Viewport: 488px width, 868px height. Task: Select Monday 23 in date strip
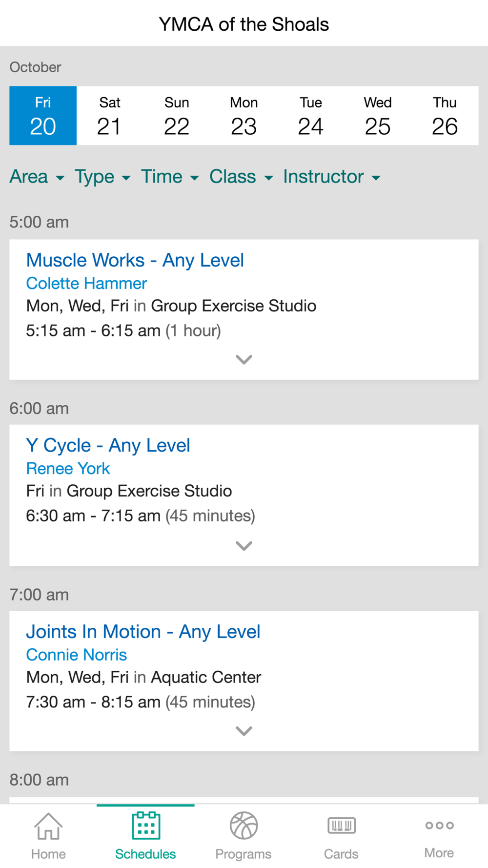pos(244,116)
